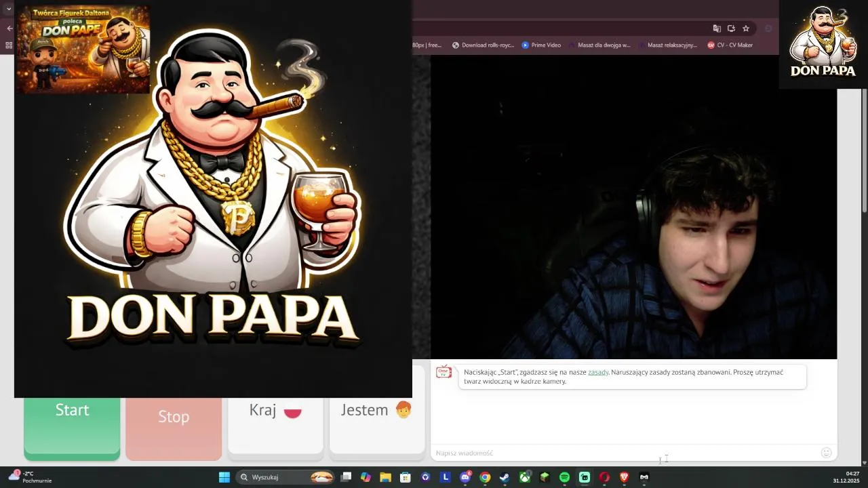
Task: Click the red Stop button
Action: tap(174, 428)
